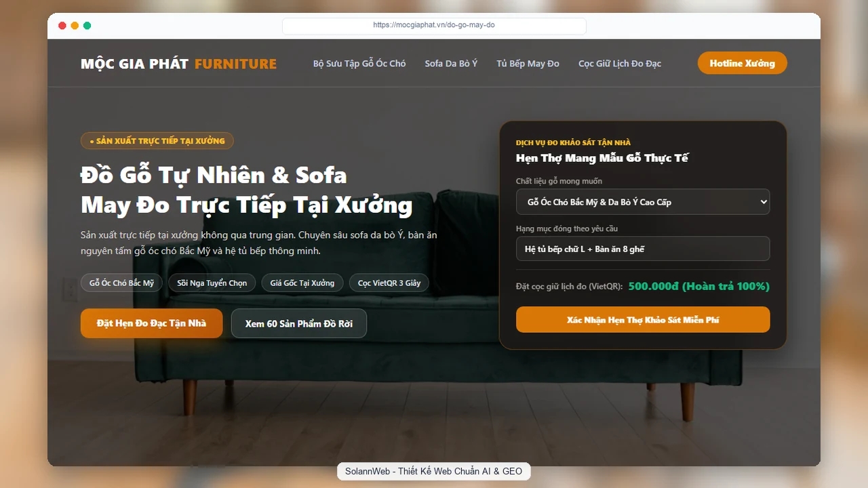Screen dimensions: 868x488
Task: Focus the Hạng mục đóng theo yêu cầu field
Action: click(x=643, y=249)
